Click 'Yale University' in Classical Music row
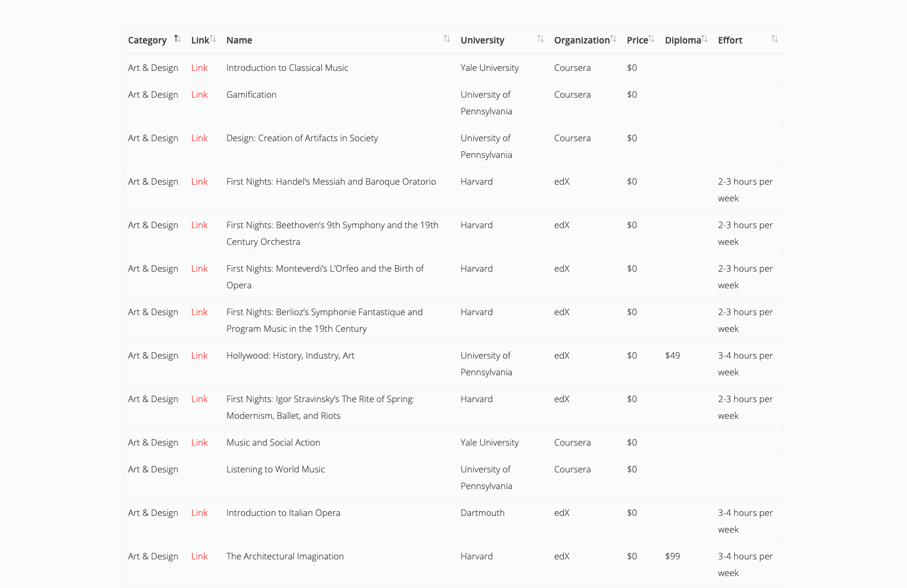This screenshot has width=907, height=588. [x=489, y=68]
